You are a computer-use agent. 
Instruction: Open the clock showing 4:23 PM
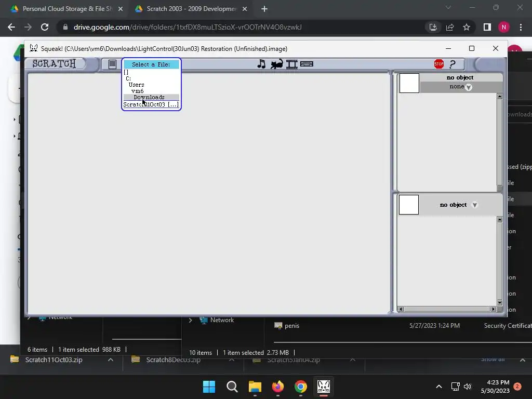tap(495, 387)
